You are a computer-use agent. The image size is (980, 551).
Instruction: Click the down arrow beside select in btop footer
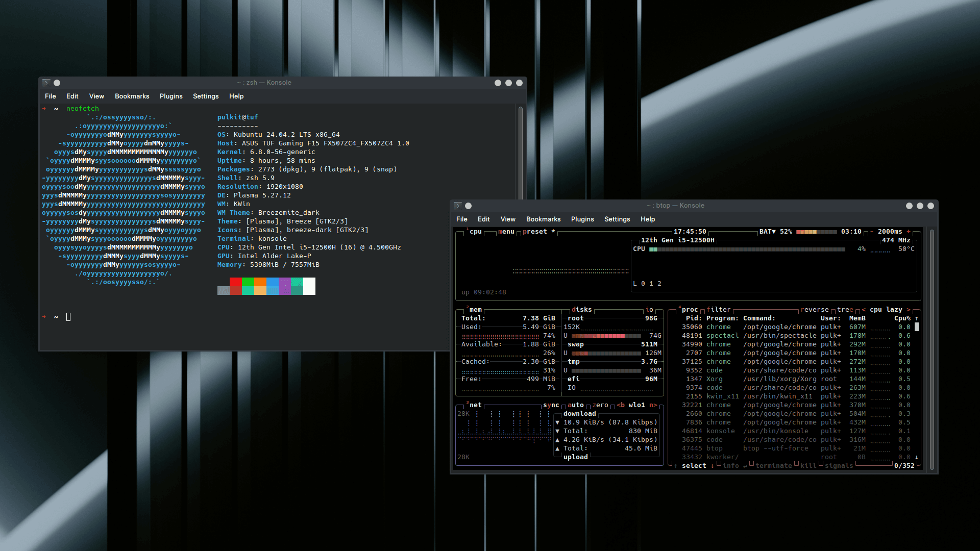point(713,466)
